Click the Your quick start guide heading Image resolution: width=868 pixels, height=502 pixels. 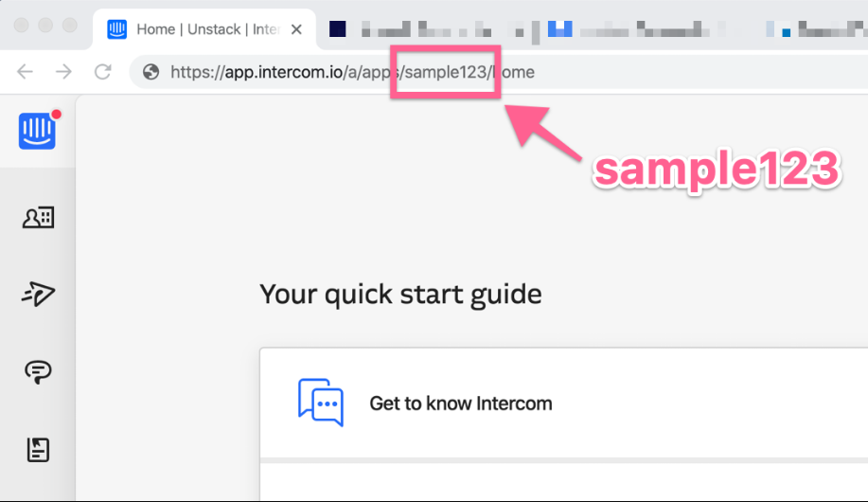(400, 295)
